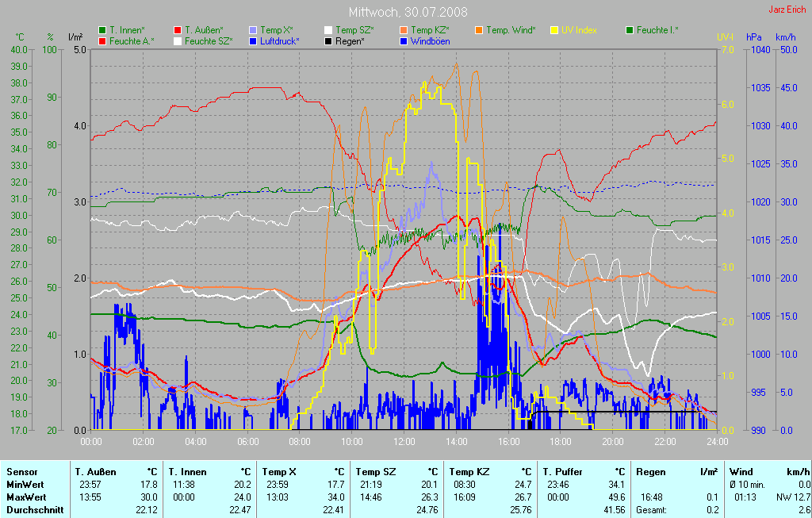This screenshot has height=518, width=812.
Task: Click the T. Außen column header
Action: click(x=94, y=471)
